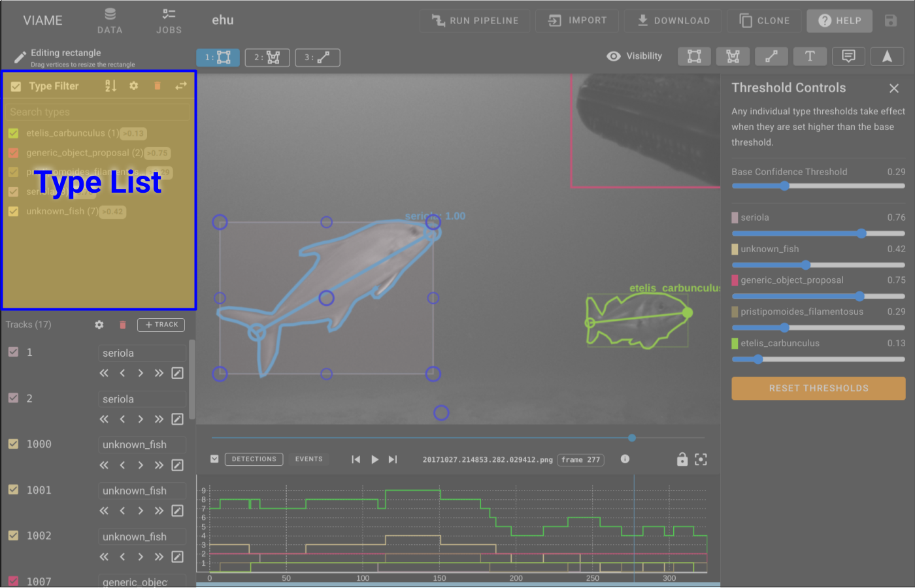Click RUN PIPELINE button

point(475,21)
